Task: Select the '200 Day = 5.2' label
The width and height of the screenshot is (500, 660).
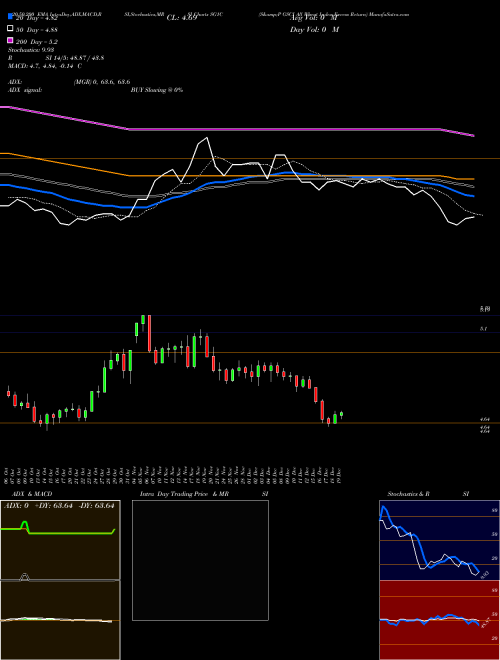Action: tap(37, 42)
